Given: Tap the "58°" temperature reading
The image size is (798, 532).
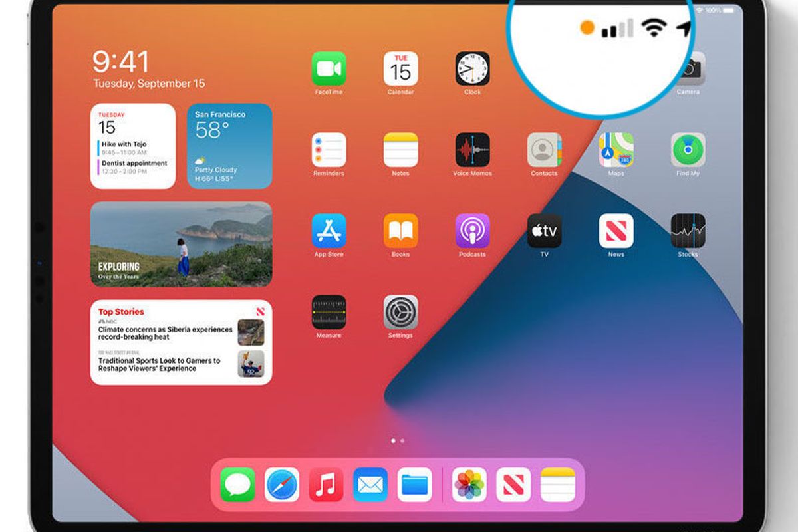Looking at the screenshot, I should tap(212, 130).
